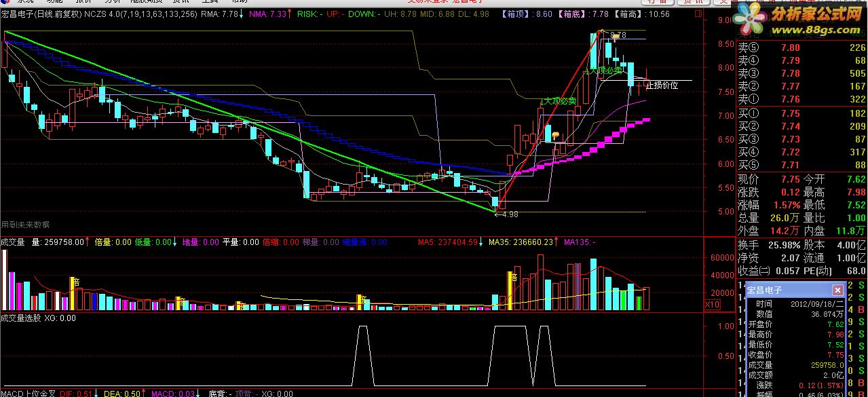Image resolution: width=868 pixels, height=397 pixels.
Task: Click the 地量: 0.00 label
Action: tap(201, 242)
